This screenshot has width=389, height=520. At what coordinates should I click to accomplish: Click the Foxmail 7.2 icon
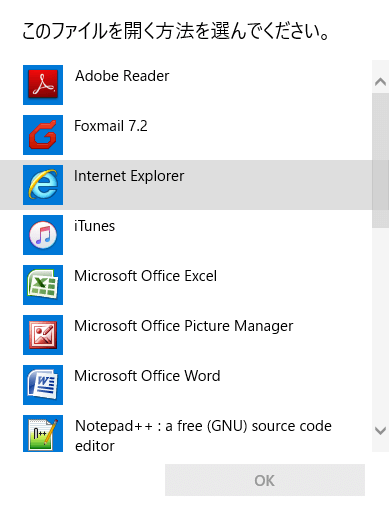tap(43, 135)
